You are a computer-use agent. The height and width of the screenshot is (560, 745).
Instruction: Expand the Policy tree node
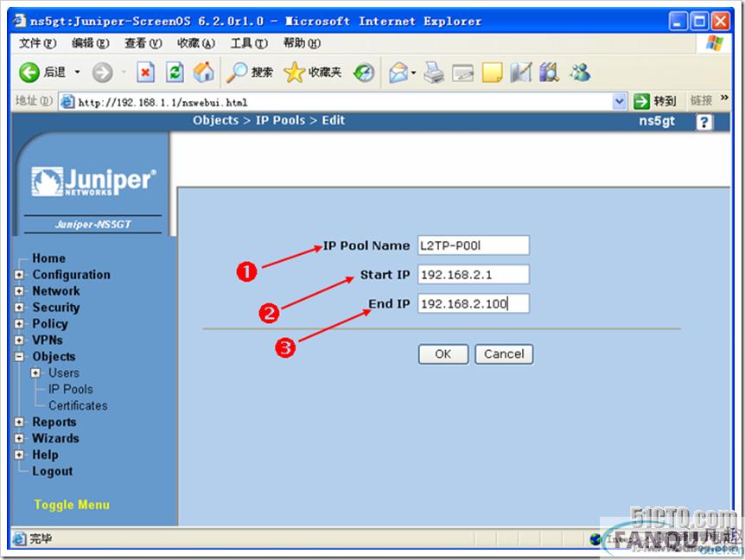(19, 324)
